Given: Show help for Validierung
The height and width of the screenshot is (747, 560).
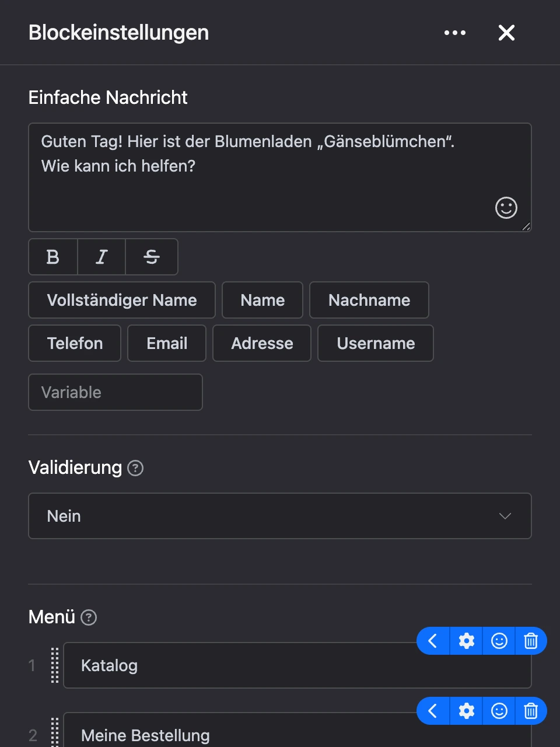Looking at the screenshot, I should tap(135, 468).
